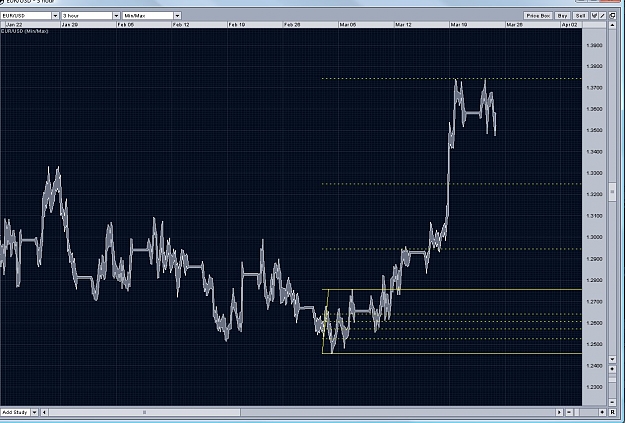Screen dimensions: 625x423
Task: Click the Jan 22 date label
Action: pos(14,25)
